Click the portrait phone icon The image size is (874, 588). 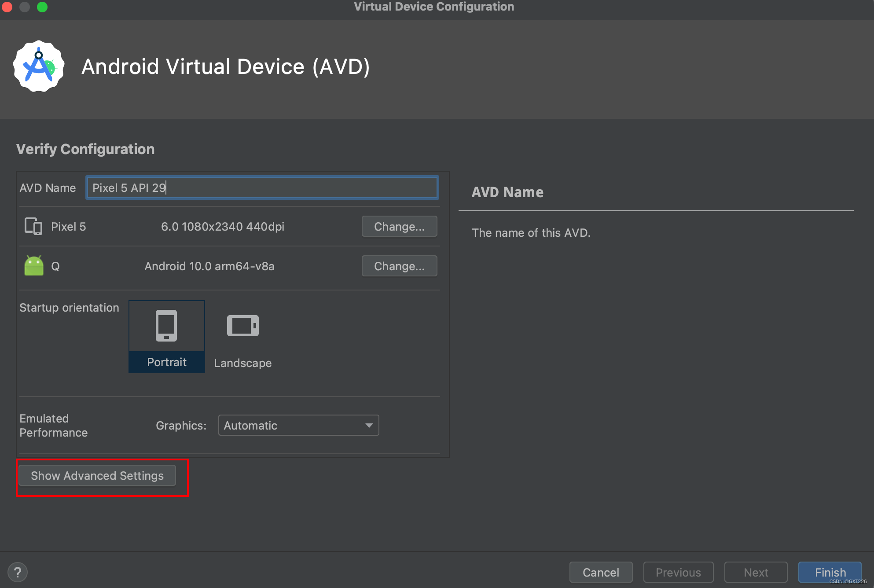(166, 326)
